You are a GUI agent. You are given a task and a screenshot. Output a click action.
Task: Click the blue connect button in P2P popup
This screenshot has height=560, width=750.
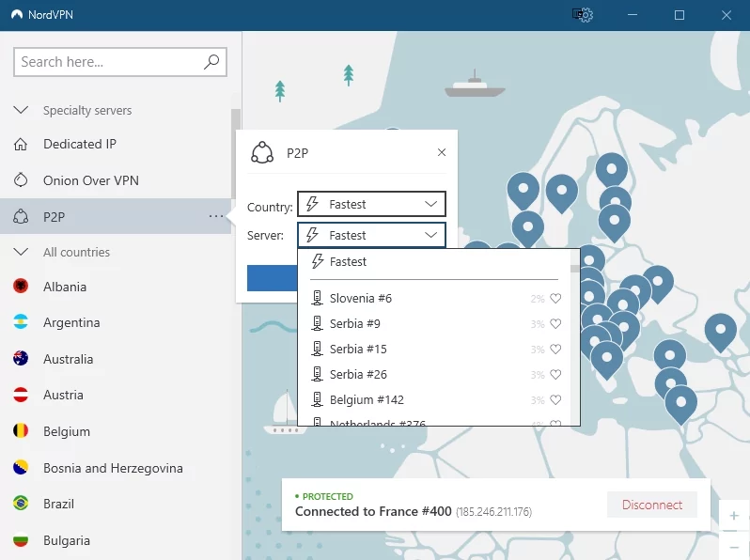pyautogui.click(x=273, y=278)
